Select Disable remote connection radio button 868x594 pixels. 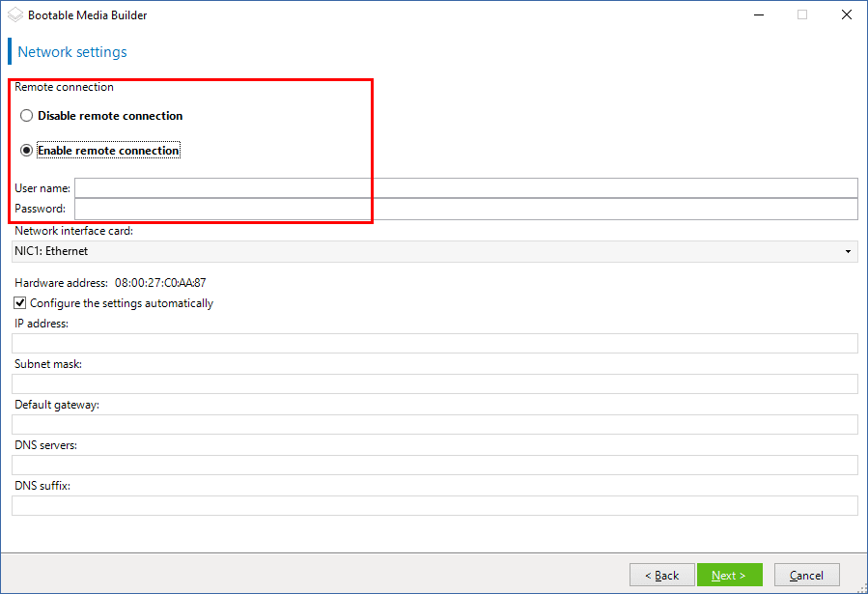[x=27, y=116]
